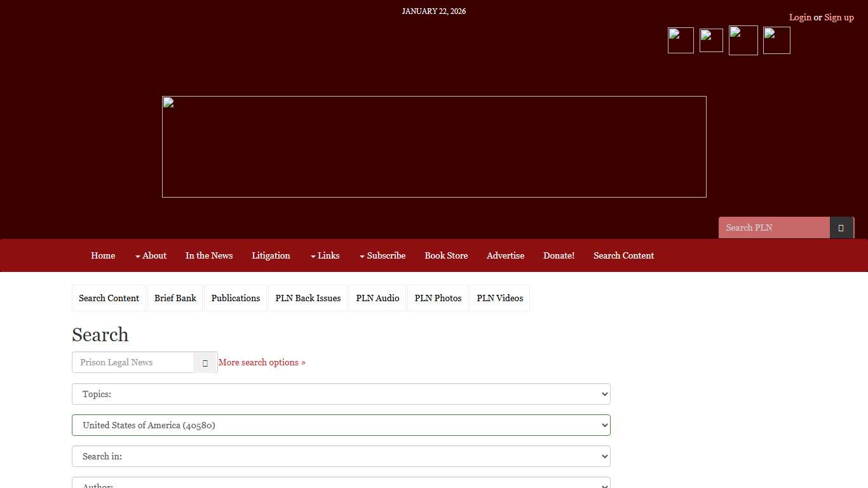The image size is (868, 488).
Task: Switch to the PLN Back Issues tab
Action: tap(308, 298)
